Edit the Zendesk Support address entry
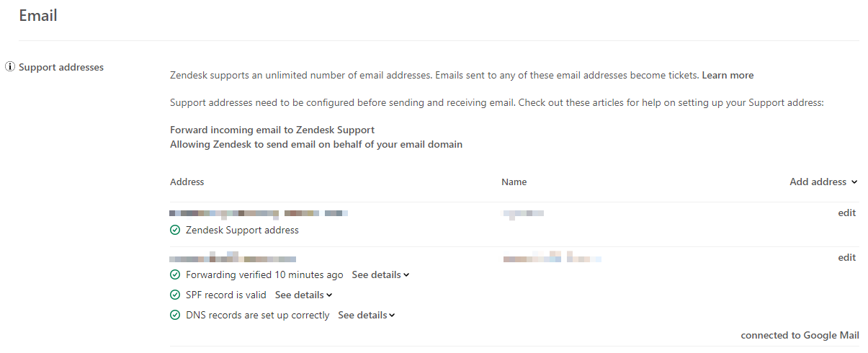Viewport: 868px width, 353px height. tap(846, 213)
